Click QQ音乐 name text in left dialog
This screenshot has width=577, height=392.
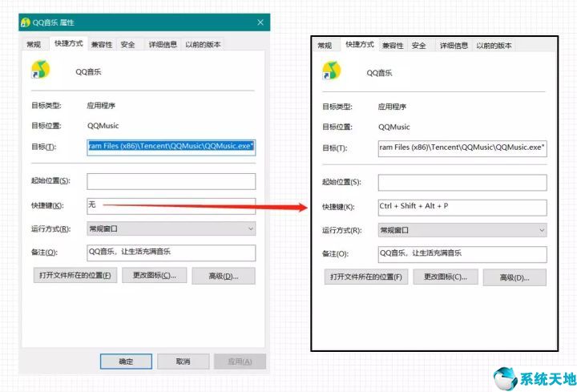coord(88,72)
